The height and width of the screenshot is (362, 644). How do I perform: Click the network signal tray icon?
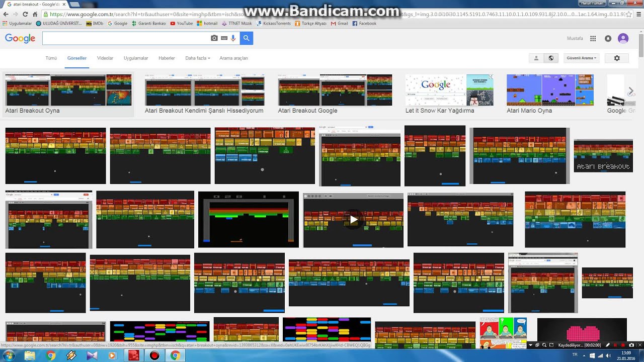(600, 355)
